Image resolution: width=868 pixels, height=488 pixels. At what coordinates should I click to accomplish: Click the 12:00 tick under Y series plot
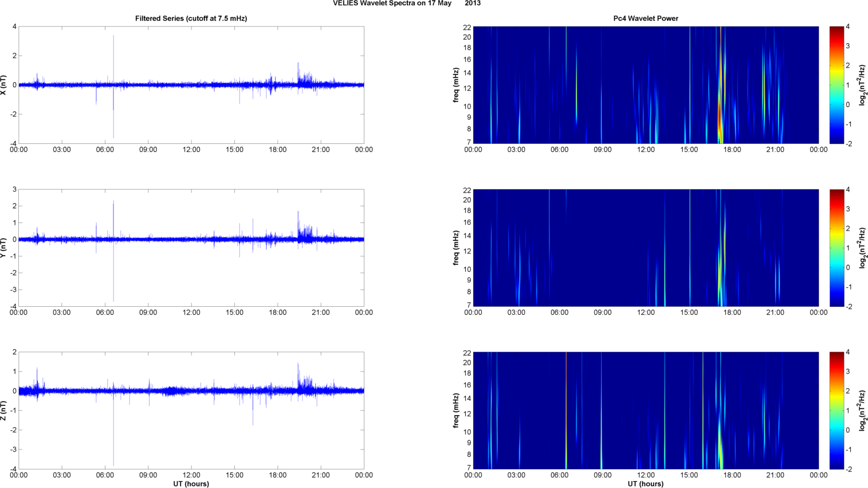point(191,313)
